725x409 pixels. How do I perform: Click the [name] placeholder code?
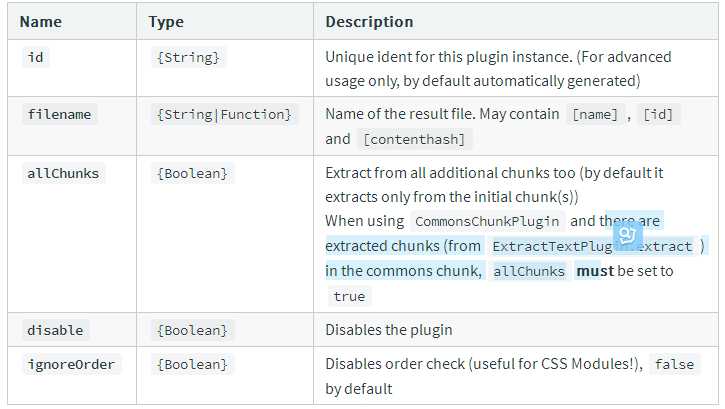(595, 114)
